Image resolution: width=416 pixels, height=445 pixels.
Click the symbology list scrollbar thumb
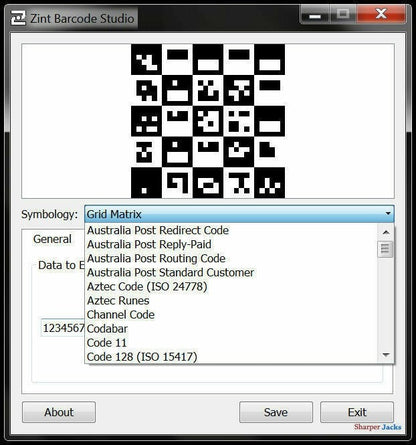pos(385,249)
